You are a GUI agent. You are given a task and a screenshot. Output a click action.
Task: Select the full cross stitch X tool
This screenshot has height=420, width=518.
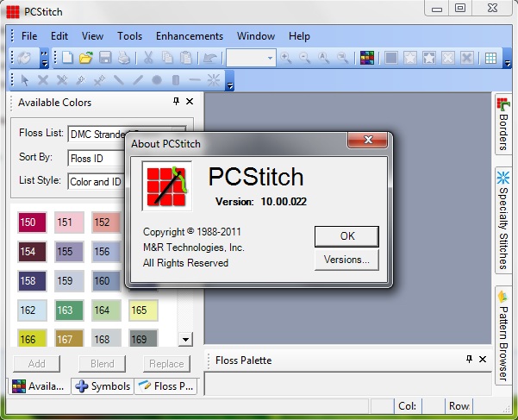pyautogui.click(x=43, y=80)
